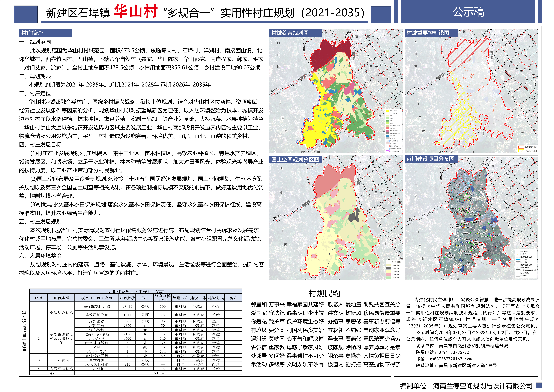The height and width of the screenshot is (392, 554).
Task: Click the 自然村组 orange dot legend icon
Action: click(x=518, y=254)
